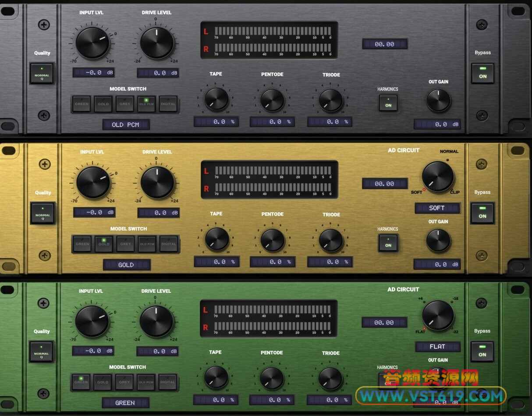Click INPUT LVL knob on green unit

tap(92, 321)
